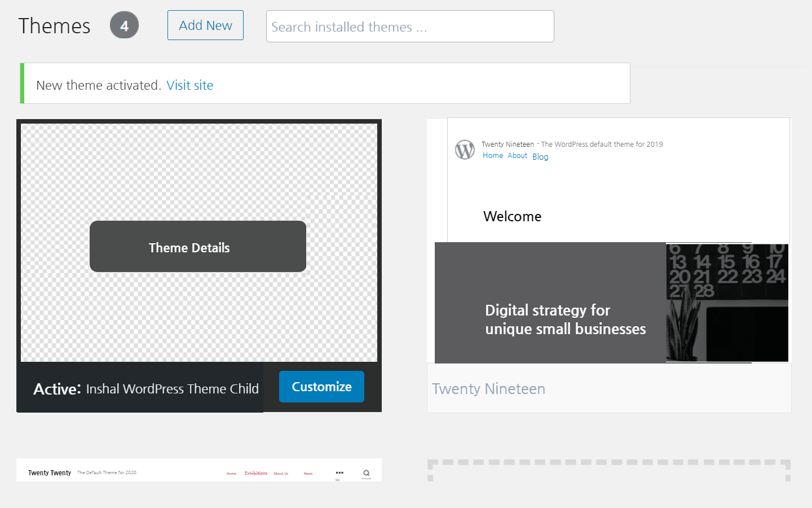Click the three-dots menu icon in Twenty Twenty preview

tap(339, 472)
